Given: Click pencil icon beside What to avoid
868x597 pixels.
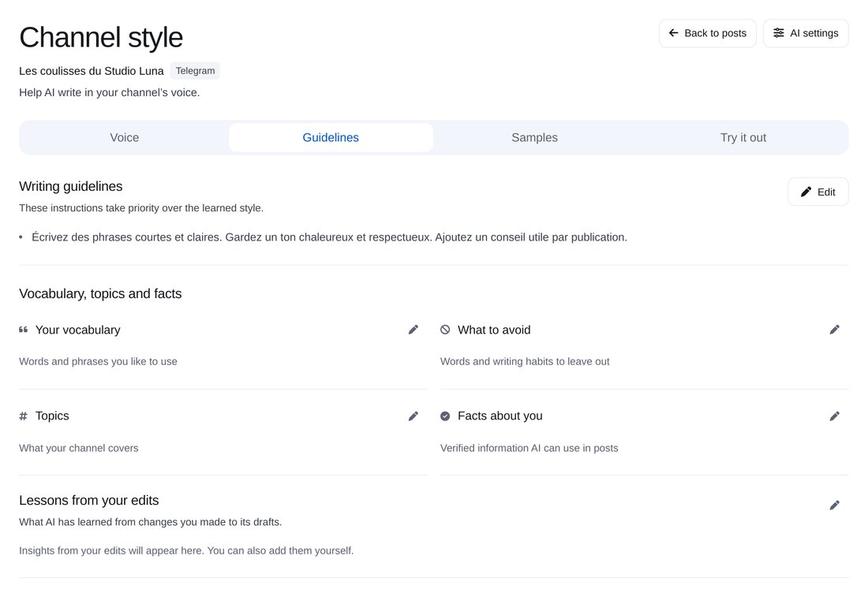Looking at the screenshot, I should [x=834, y=330].
